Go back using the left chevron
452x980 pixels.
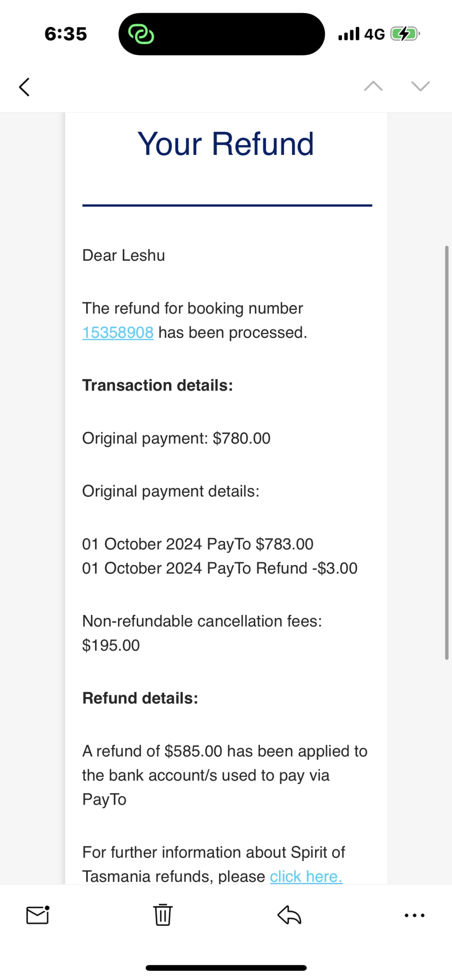pyautogui.click(x=25, y=87)
